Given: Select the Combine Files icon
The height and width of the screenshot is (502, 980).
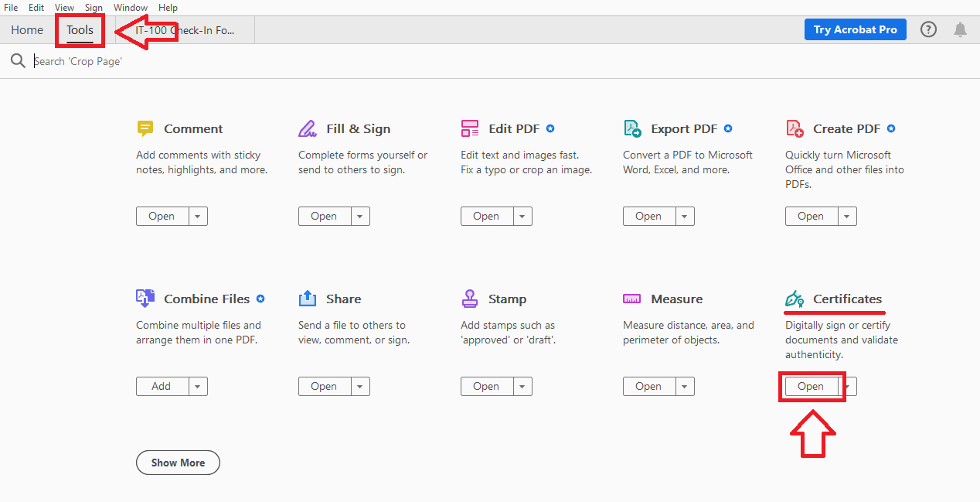Looking at the screenshot, I should pyautogui.click(x=145, y=298).
